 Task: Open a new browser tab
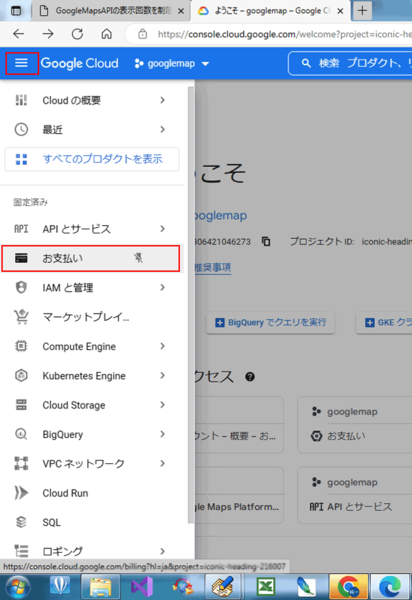(x=362, y=11)
